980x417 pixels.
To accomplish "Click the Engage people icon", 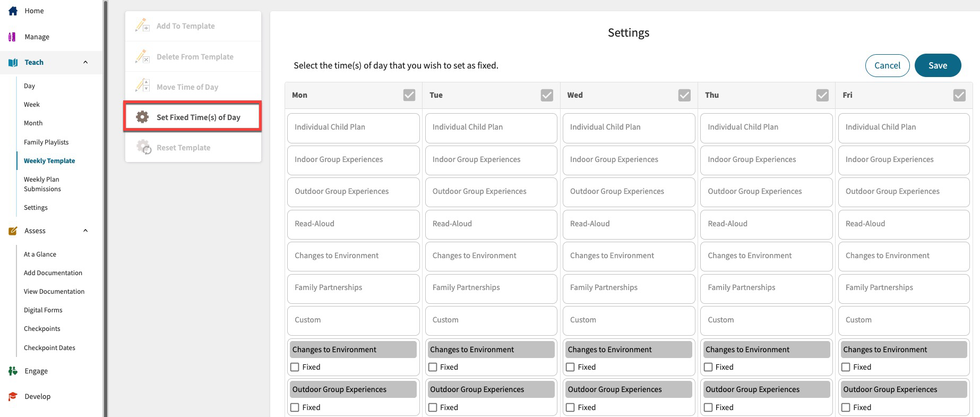I will (13, 371).
